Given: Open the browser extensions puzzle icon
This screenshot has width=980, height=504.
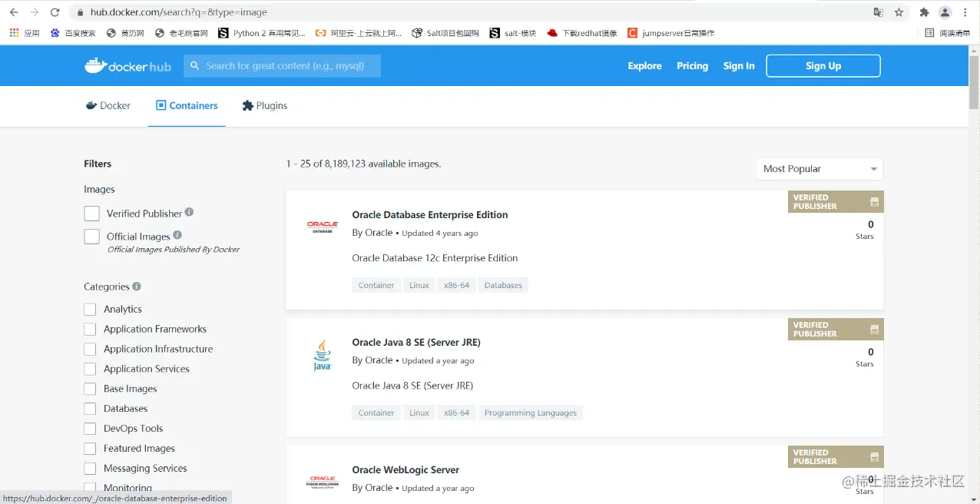Looking at the screenshot, I should [x=924, y=12].
